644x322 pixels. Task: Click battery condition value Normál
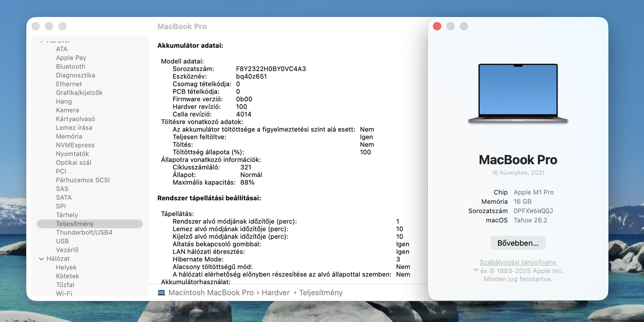[x=251, y=175]
